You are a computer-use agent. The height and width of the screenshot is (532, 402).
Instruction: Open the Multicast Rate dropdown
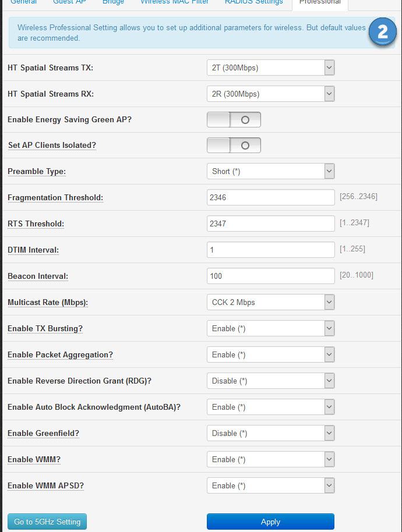[x=270, y=302]
